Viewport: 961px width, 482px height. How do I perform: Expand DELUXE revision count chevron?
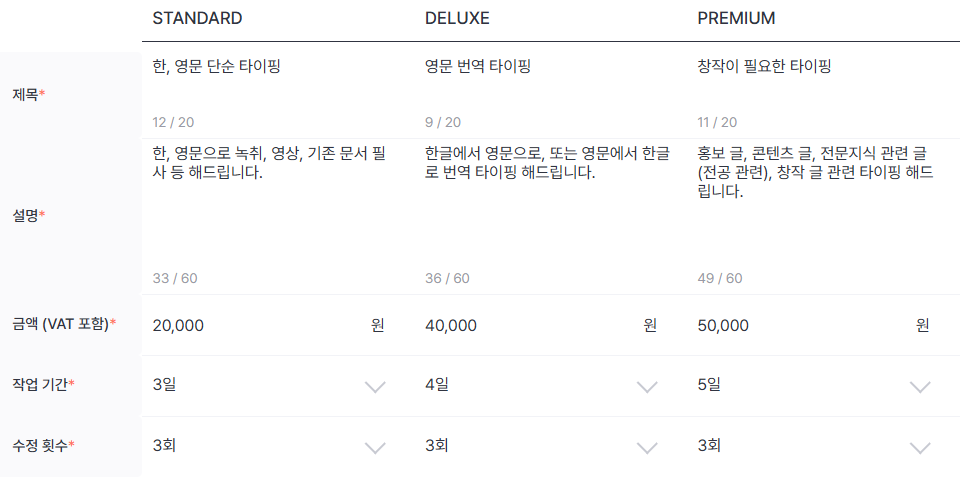[x=647, y=448]
